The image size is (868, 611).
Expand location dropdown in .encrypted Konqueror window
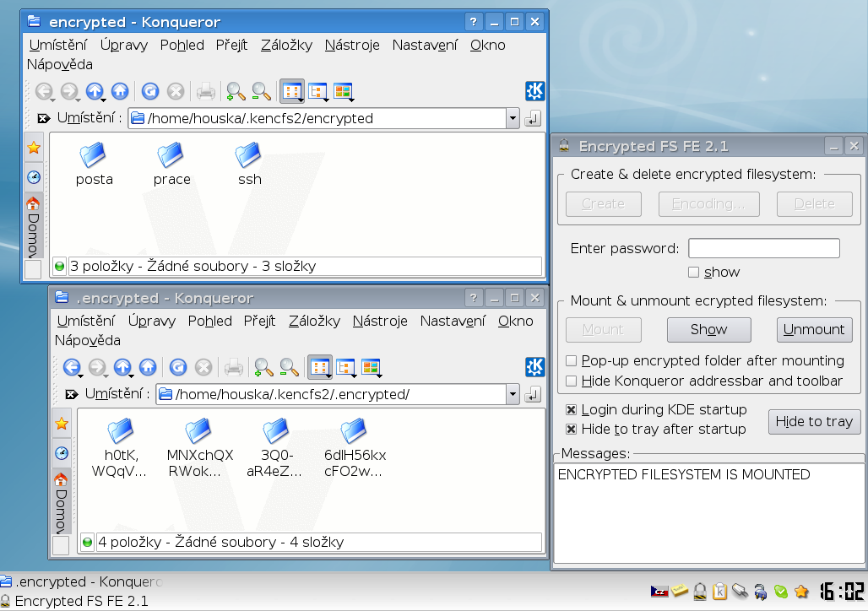tap(512, 394)
